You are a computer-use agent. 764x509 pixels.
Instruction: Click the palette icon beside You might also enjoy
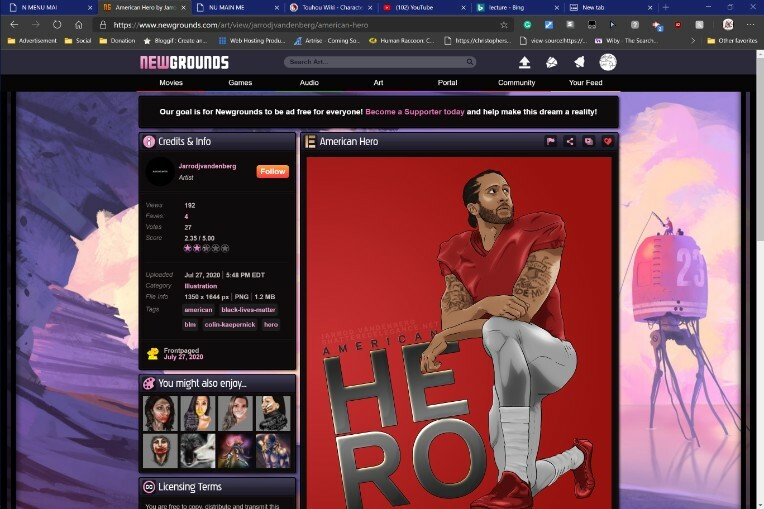(x=149, y=383)
